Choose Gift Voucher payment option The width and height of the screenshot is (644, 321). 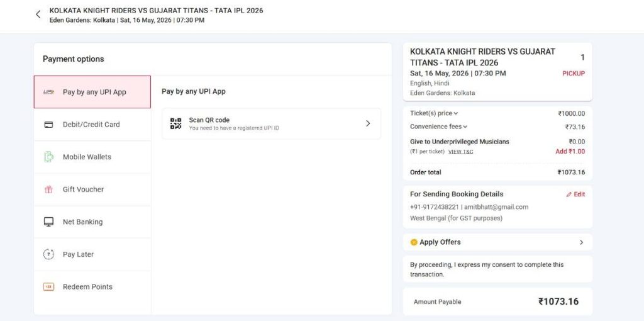(92, 189)
